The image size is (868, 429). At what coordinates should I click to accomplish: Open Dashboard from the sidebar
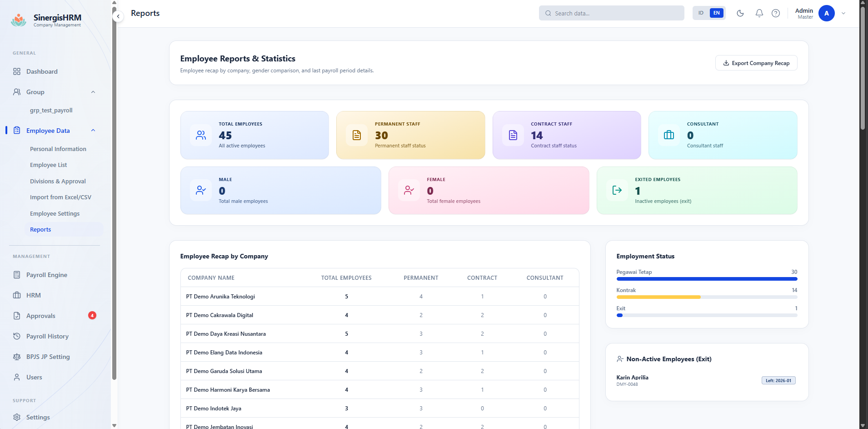(x=42, y=71)
